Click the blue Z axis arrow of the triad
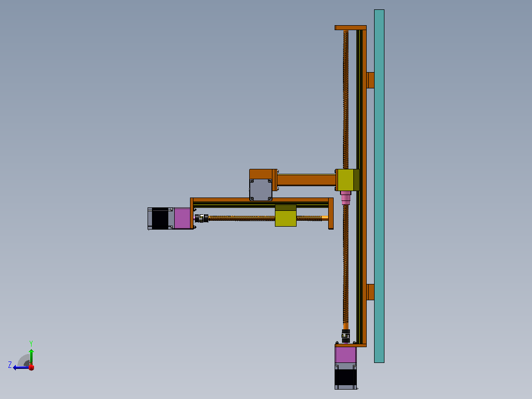This screenshot has height=399, width=532. click(20, 367)
